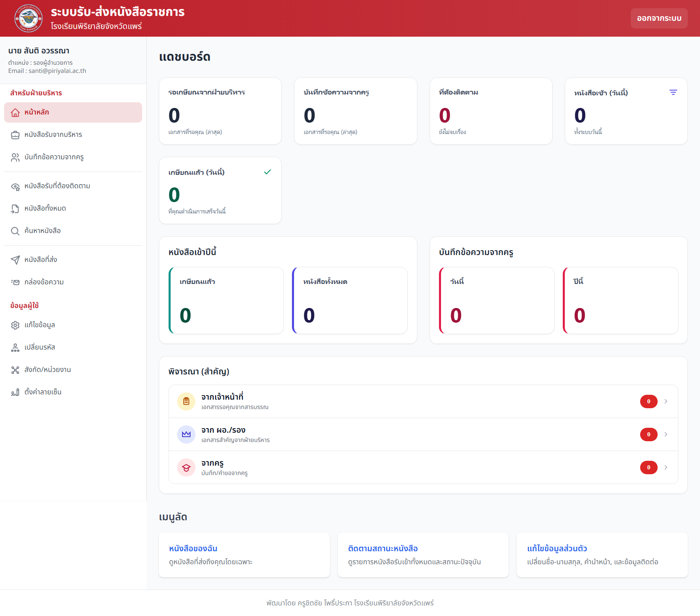
Task: Click the school logo emblem in header
Action: (29, 18)
